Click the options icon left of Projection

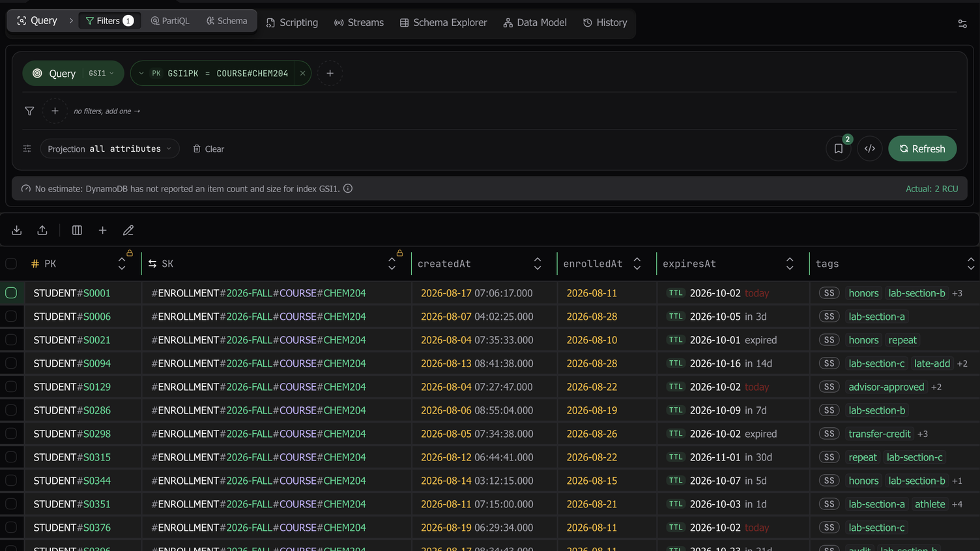(x=27, y=148)
